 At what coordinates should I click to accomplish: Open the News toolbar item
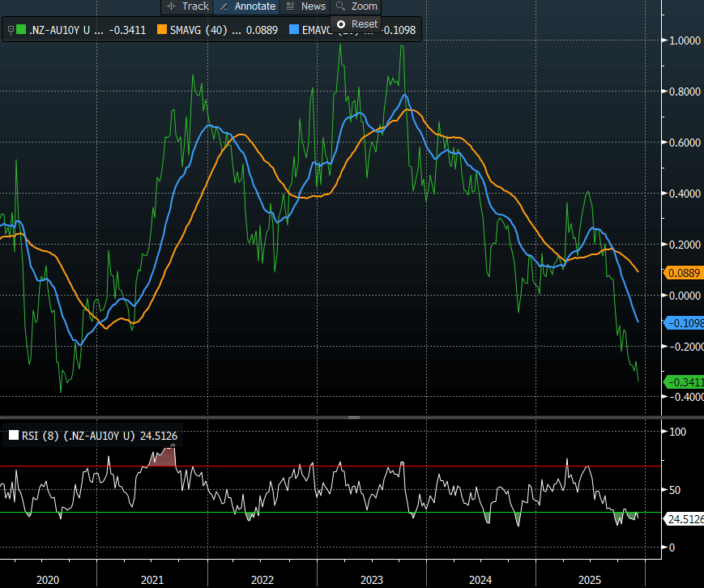click(313, 6)
